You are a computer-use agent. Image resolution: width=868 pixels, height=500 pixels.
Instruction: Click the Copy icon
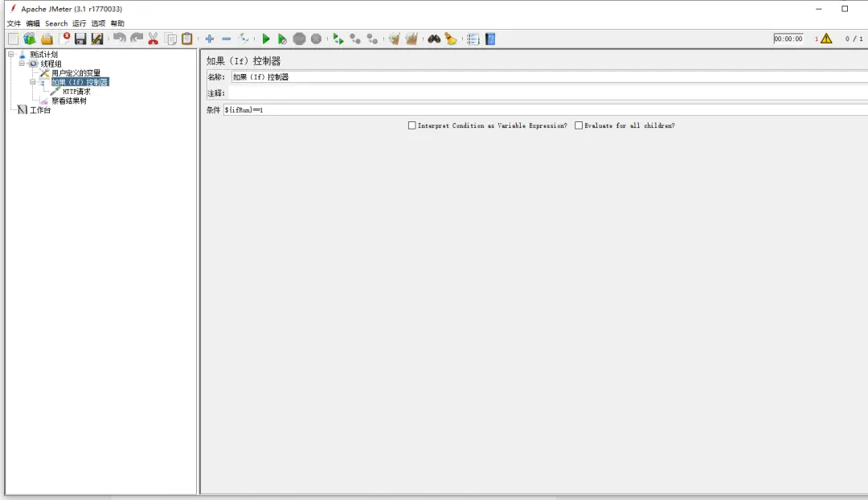point(171,39)
